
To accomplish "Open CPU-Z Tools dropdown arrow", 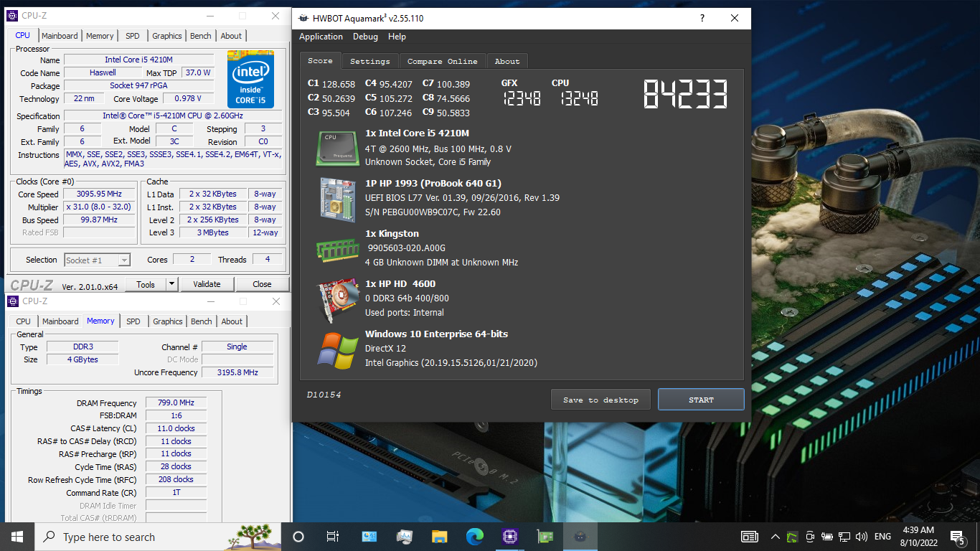I will point(171,284).
